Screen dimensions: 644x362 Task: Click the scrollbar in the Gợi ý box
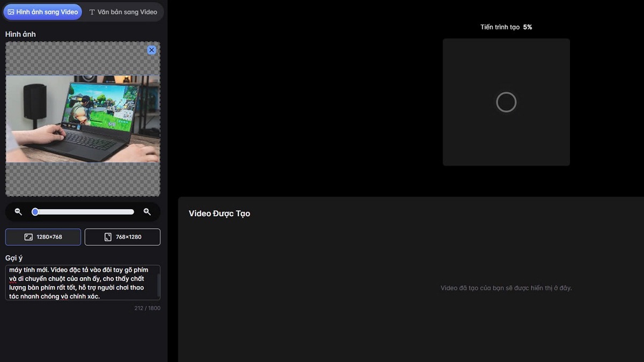click(158, 282)
